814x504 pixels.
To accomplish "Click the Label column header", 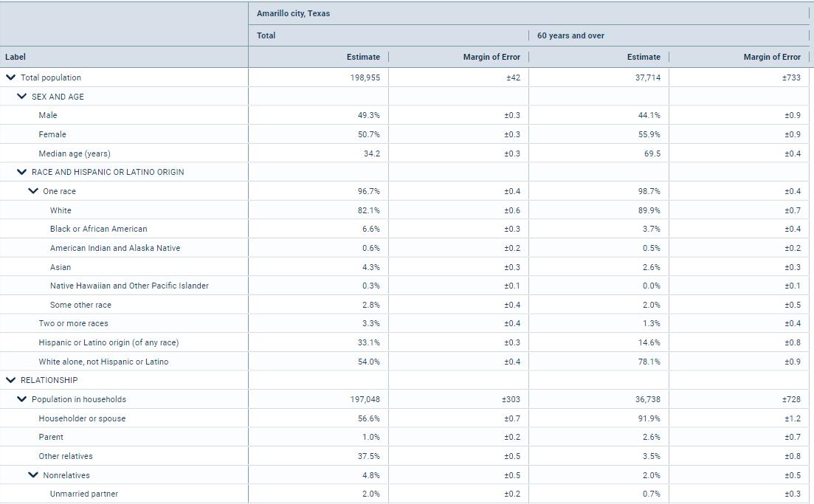I will point(15,57).
